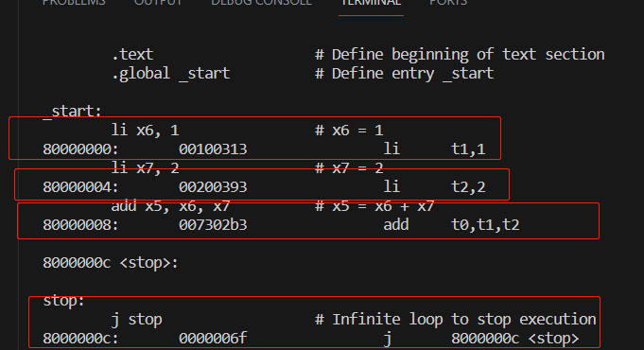Select the machine code 00100313
644x350 pixels.
[213, 149]
